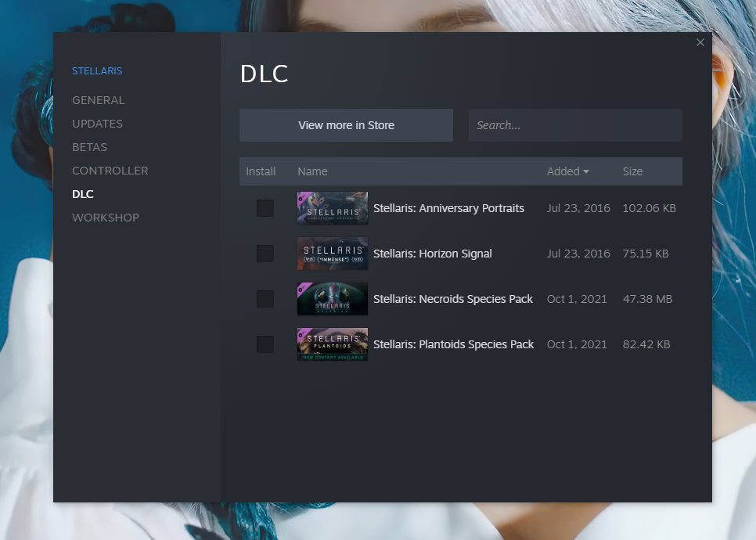Select 'Stellaris: Horizon Signal' name text
The height and width of the screenshot is (540, 756).
[x=433, y=254]
